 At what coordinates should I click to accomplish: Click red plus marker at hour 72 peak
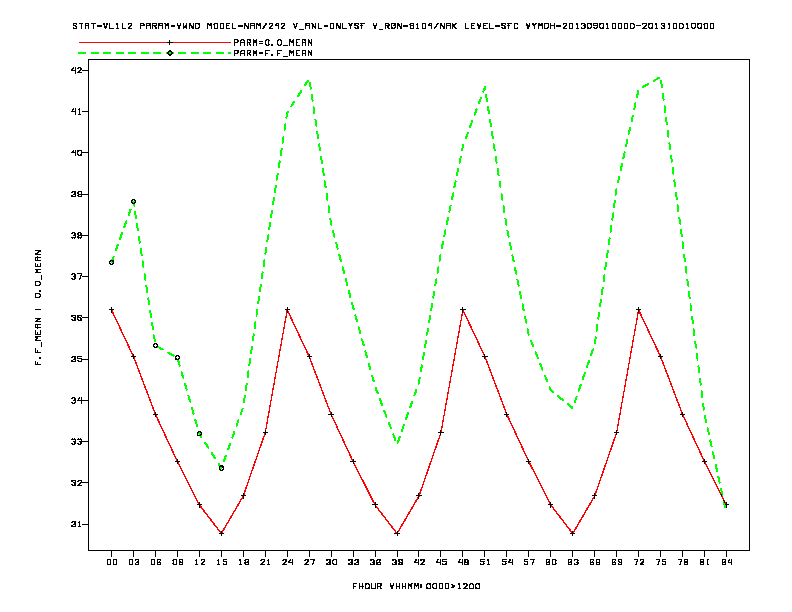(x=638, y=310)
